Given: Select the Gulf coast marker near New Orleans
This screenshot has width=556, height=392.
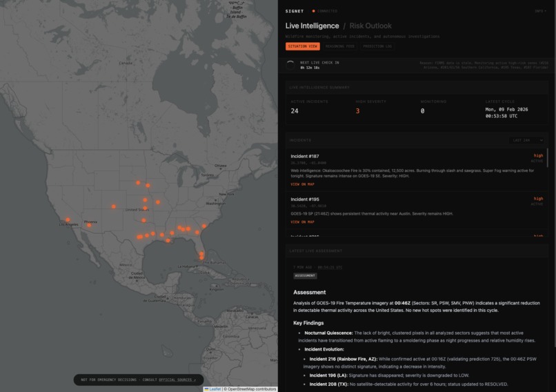Looking at the screenshot, I should pyautogui.click(x=168, y=241).
